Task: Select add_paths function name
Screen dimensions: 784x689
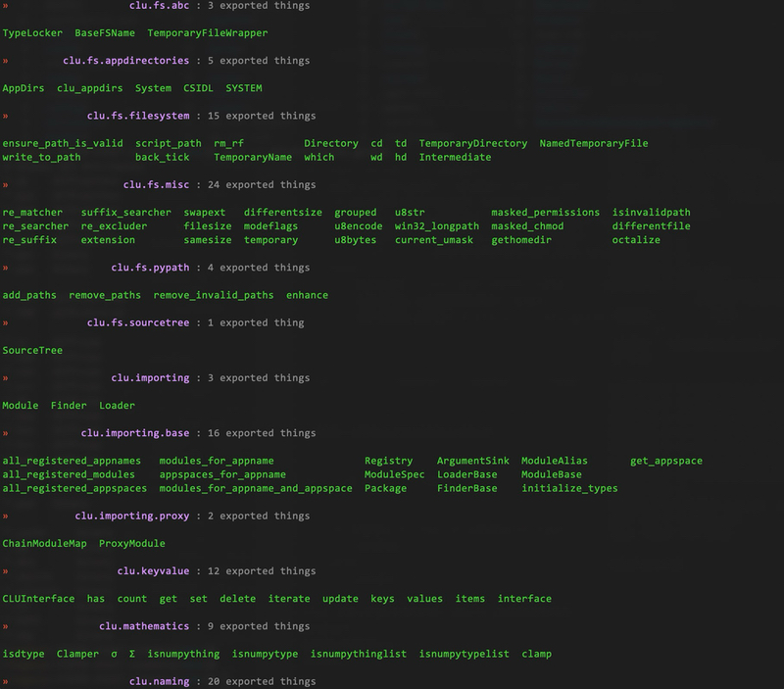Action: 29,295
